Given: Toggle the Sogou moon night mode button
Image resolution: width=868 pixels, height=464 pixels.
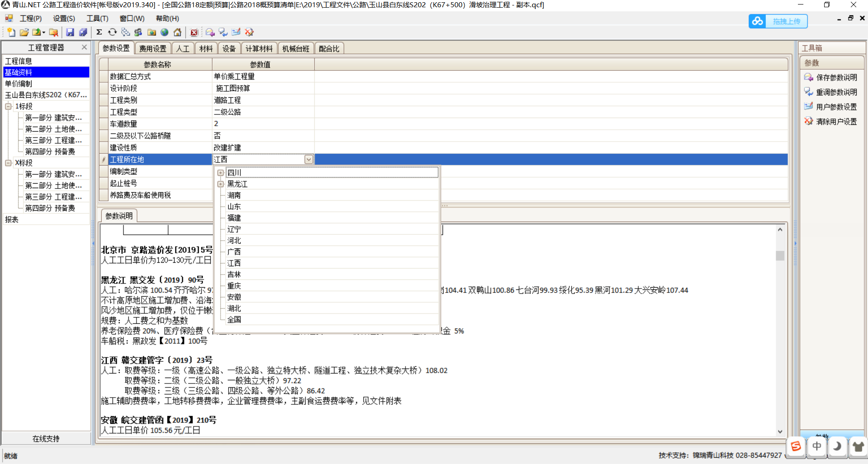Looking at the screenshot, I should click(837, 446).
